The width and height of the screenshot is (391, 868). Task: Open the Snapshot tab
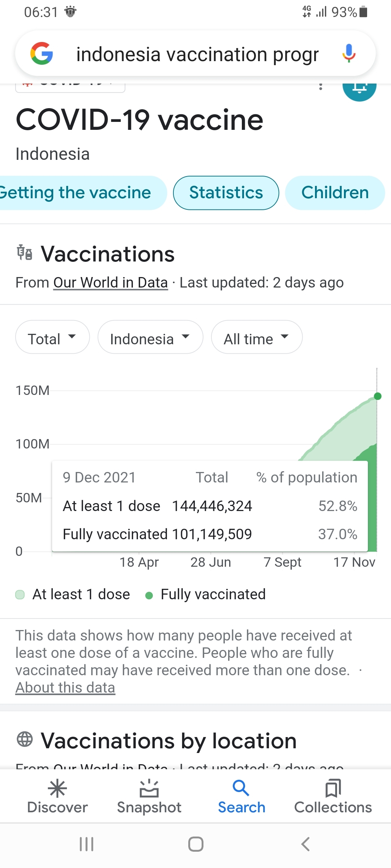(x=149, y=797)
